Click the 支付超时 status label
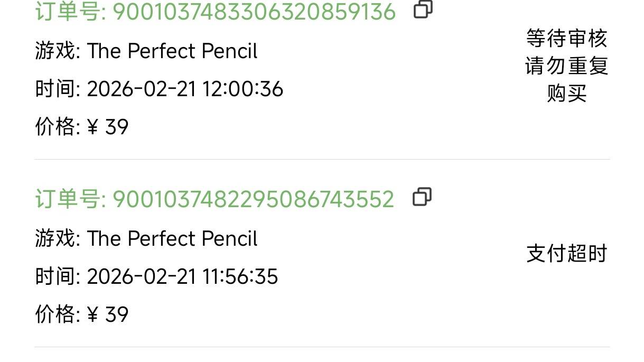This screenshot has width=644, height=362. pyautogui.click(x=566, y=254)
